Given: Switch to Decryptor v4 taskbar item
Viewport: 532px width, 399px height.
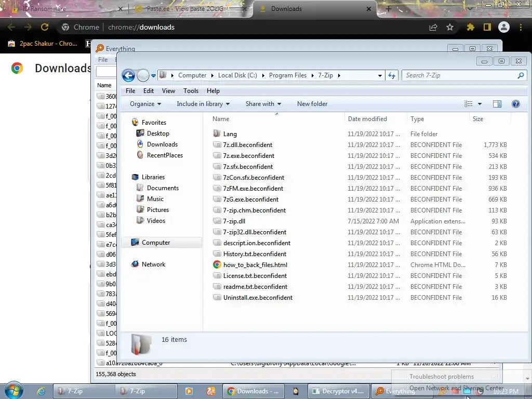Looking at the screenshot, I should click(338, 391).
